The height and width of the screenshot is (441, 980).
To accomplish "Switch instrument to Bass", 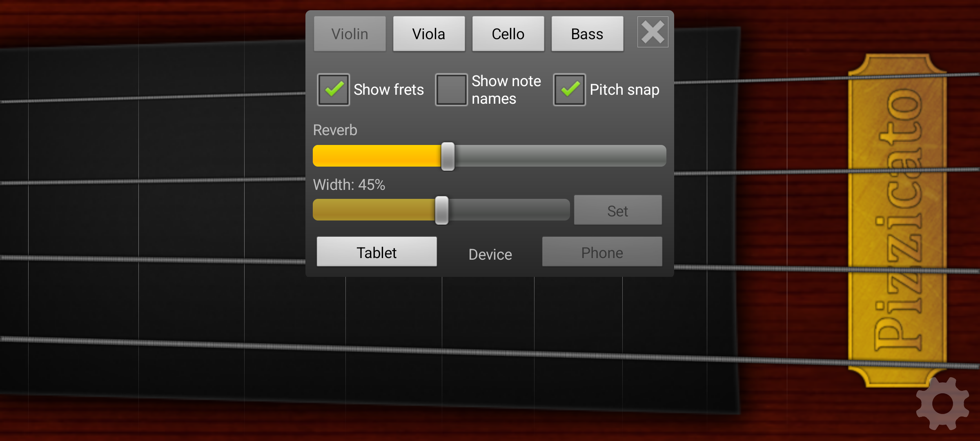I will click(587, 34).
